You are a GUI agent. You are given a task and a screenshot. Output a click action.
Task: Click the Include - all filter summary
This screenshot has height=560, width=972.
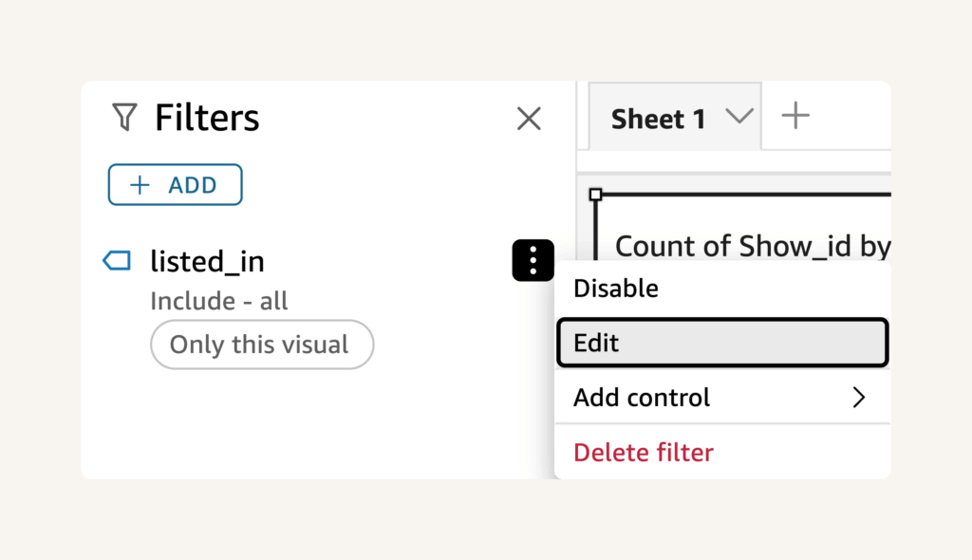219,301
